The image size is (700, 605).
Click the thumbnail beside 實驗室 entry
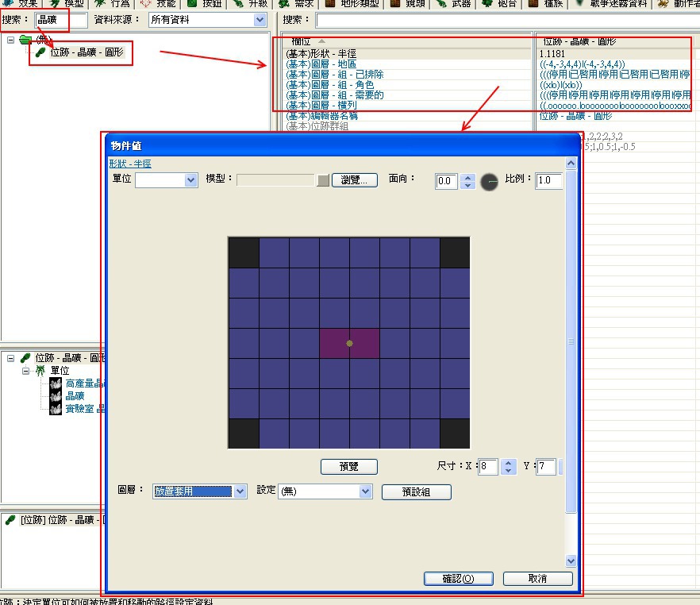click(x=56, y=409)
